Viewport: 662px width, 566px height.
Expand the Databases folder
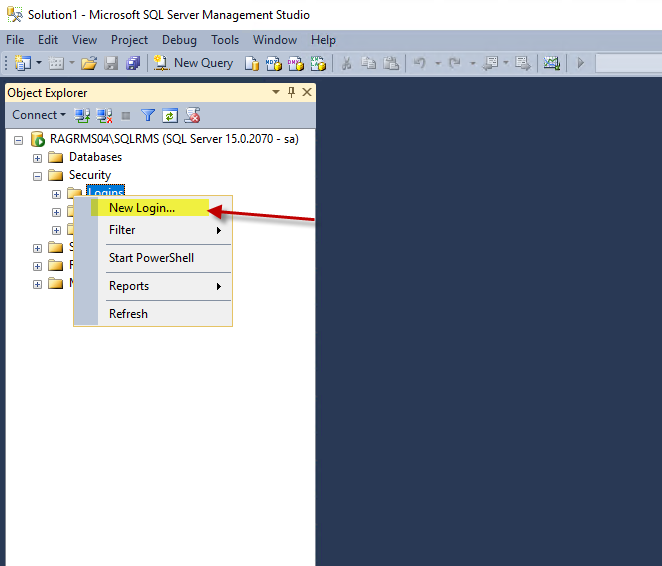[x=38, y=158]
